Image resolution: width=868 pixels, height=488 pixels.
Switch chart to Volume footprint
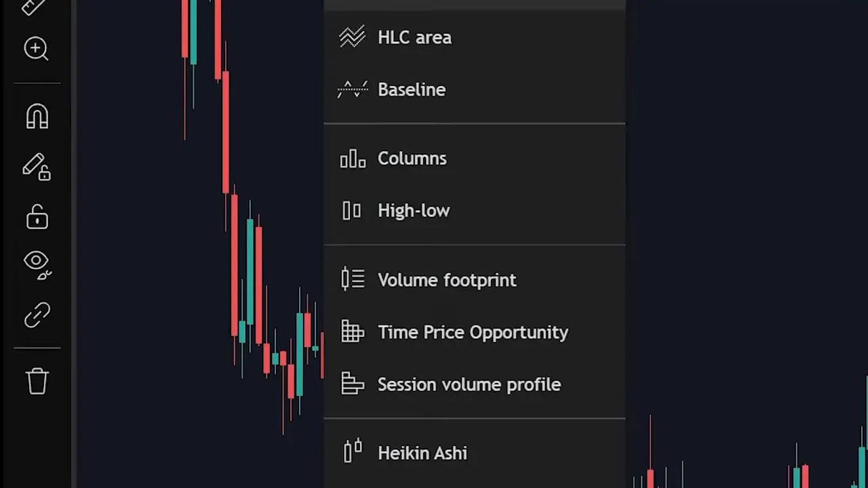click(447, 280)
